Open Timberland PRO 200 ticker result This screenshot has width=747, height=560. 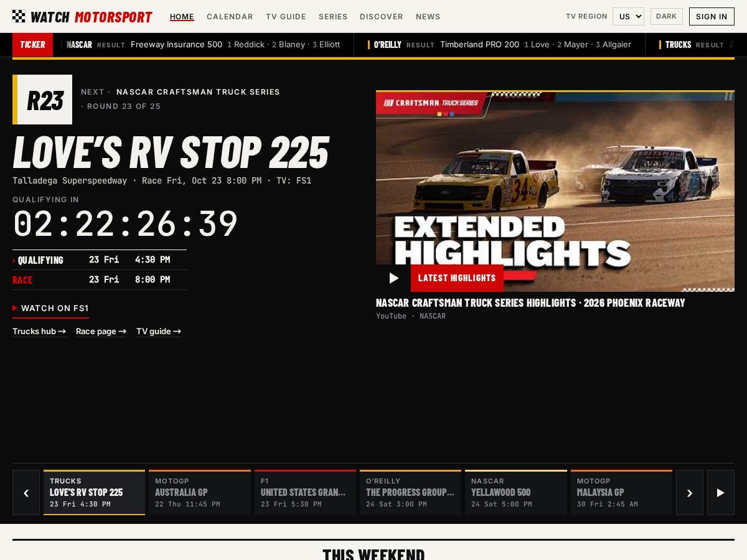click(500, 45)
